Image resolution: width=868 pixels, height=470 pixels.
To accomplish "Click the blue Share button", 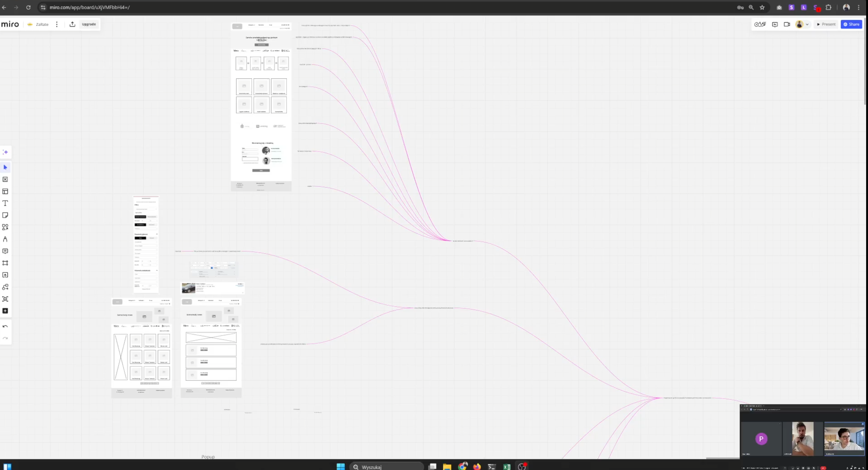I will coord(851,24).
